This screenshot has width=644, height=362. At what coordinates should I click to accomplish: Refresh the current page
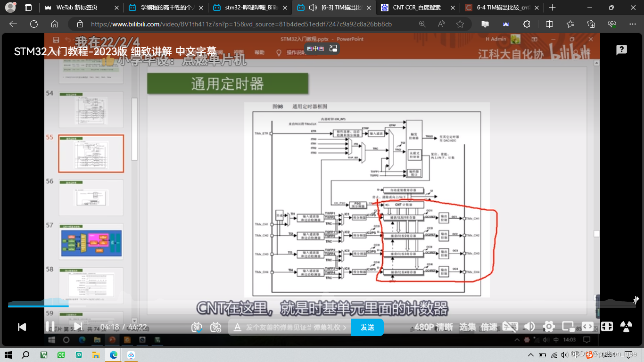[x=34, y=24]
